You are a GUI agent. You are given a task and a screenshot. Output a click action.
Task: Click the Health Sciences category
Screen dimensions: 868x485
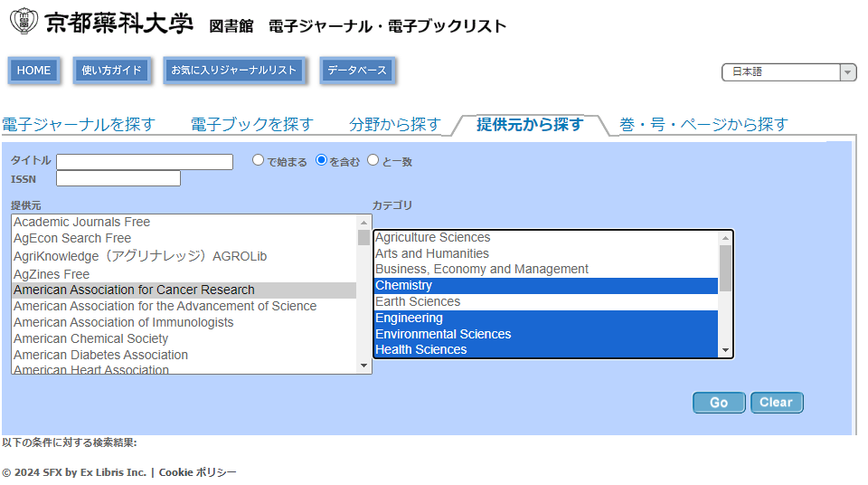pyautogui.click(x=546, y=350)
